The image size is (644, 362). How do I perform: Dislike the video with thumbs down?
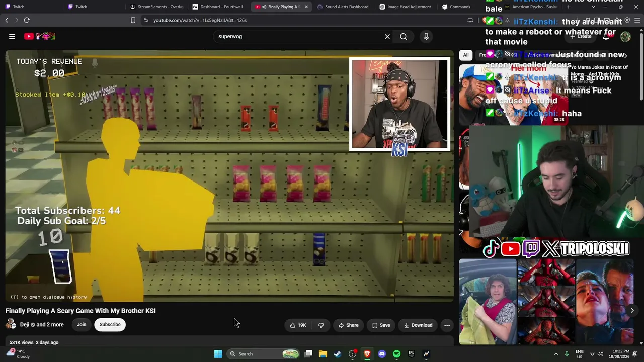(321, 325)
